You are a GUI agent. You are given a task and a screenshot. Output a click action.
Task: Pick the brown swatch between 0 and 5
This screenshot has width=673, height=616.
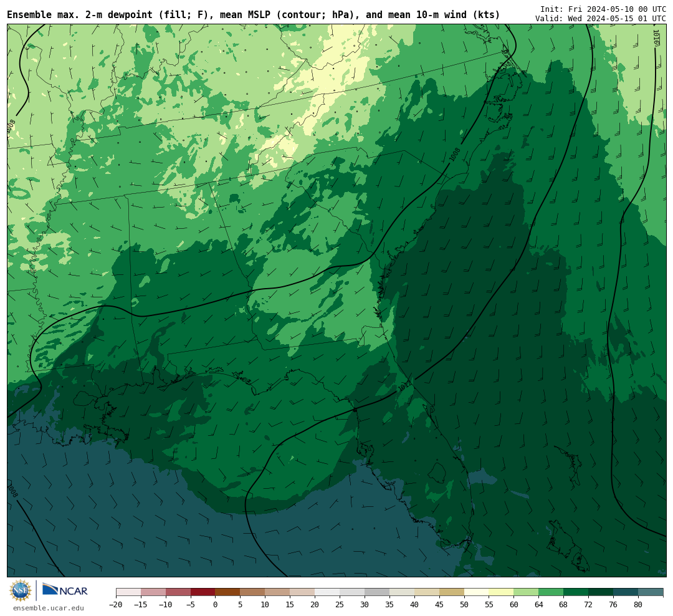[x=227, y=592]
